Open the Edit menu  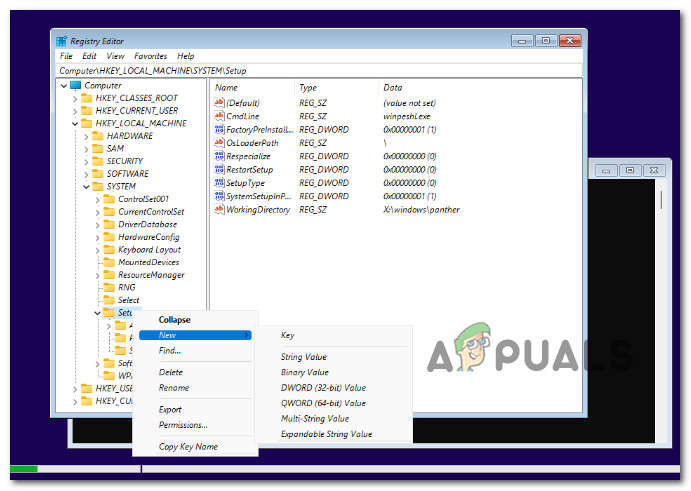(x=89, y=56)
